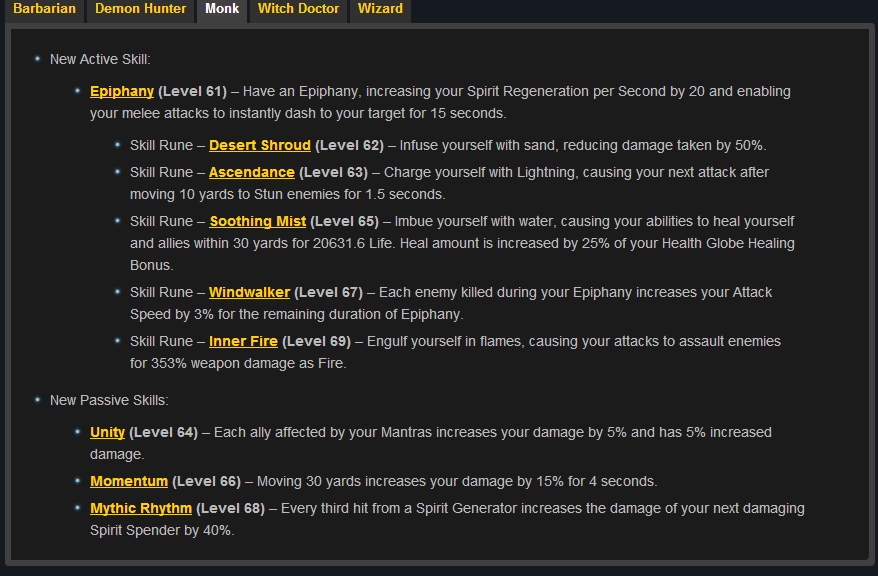
Task: Open the Wizard class tab
Action: [x=380, y=9]
